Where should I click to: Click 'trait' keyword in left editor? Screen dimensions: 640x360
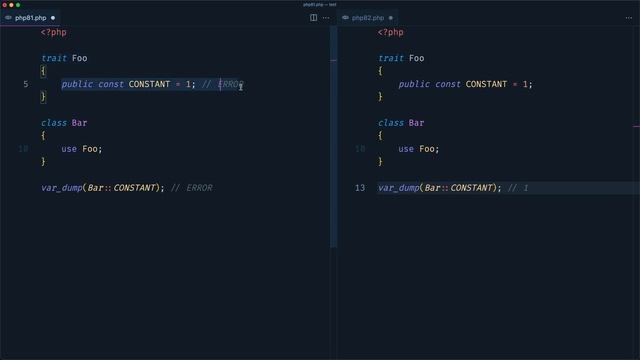coord(54,58)
